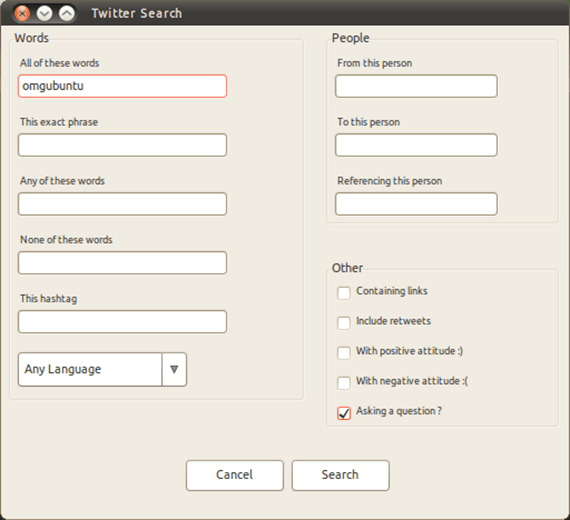Maximize the Twitter Search window
Image resolution: width=570 pixels, height=520 pixels.
(67, 13)
